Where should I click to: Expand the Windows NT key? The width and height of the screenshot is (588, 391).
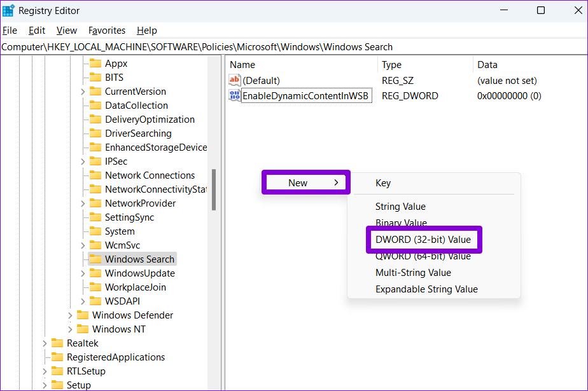(x=70, y=329)
